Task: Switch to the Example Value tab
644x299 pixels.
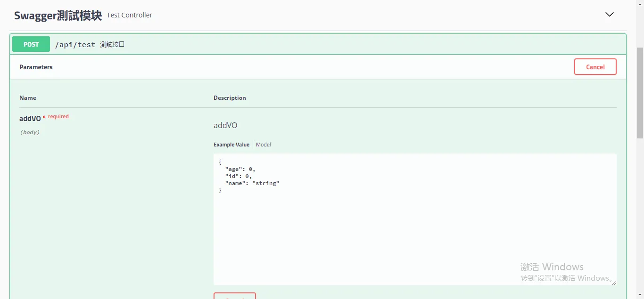Action: click(231, 145)
